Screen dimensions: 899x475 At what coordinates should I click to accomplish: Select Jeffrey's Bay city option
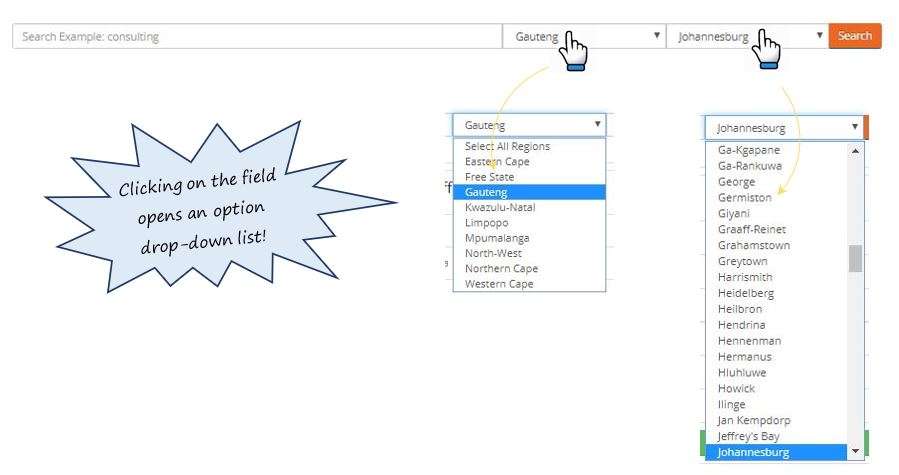pyautogui.click(x=748, y=436)
